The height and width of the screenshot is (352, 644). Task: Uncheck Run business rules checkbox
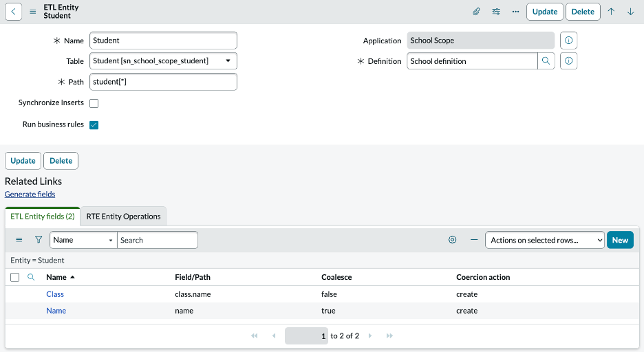click(x=94, y=125)
